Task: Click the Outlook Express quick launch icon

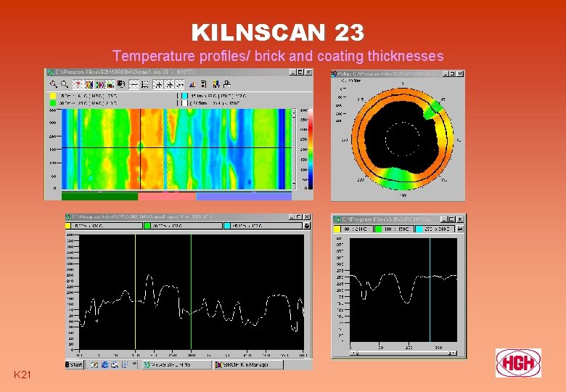Action: click(115, 364)
